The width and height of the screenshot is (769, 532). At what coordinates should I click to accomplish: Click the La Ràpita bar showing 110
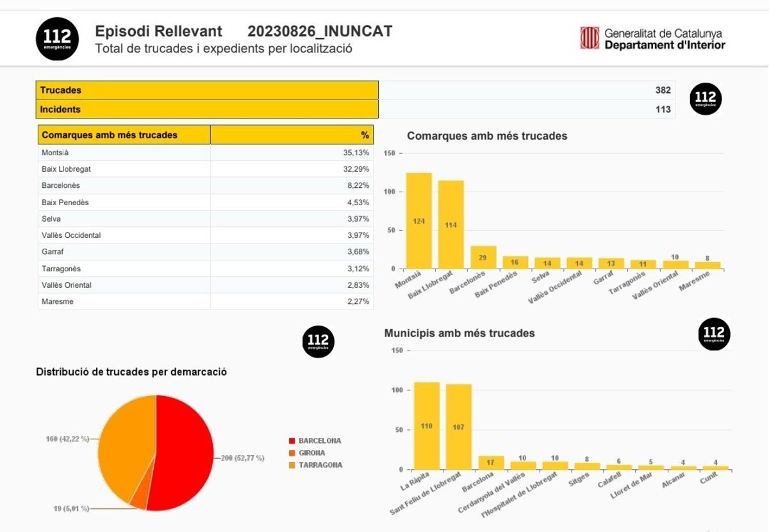point(427,426)
